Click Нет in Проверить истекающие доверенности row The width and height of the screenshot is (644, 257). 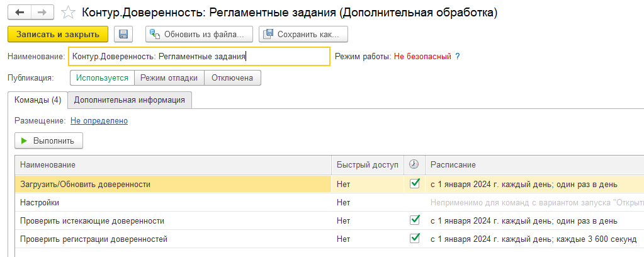[343, 221]
